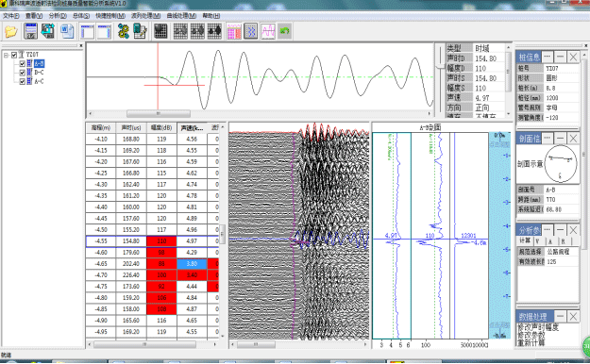Open file with the yellow folder icon
Screen dimensions: 590x364
tap(11, 31)
